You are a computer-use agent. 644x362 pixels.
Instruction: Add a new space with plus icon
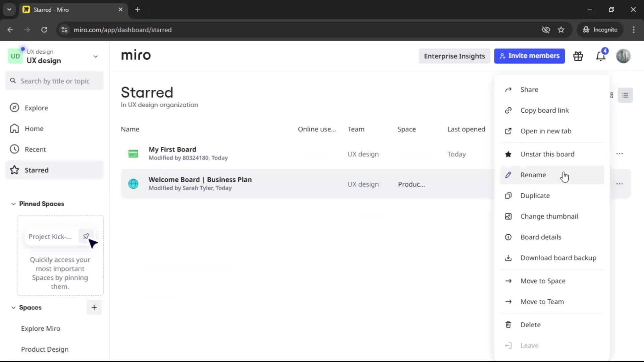[x=94, y=307]
